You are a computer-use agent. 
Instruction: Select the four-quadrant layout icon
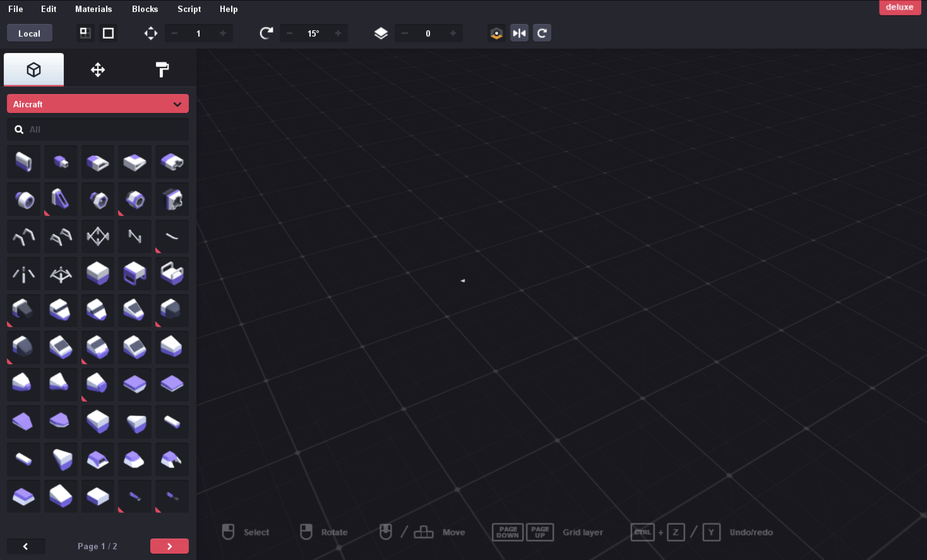pyautogui.click(x=85, y=33)
